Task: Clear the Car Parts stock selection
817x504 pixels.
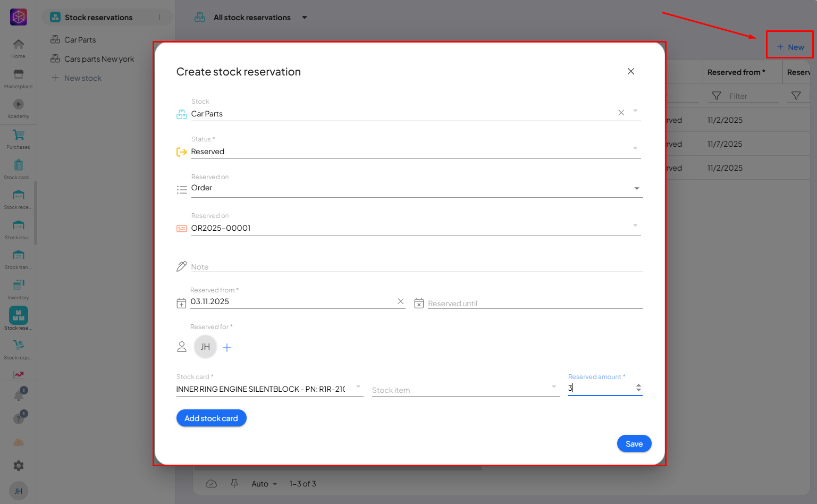Action: coord(621,113)
